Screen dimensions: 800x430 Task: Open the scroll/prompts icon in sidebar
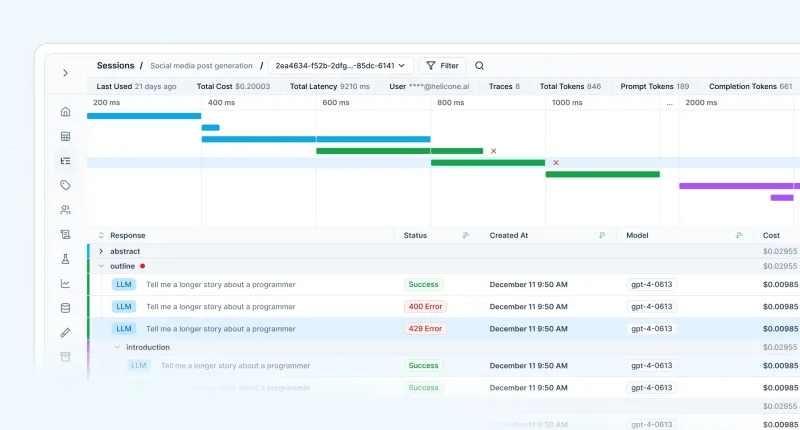(65, 234)
